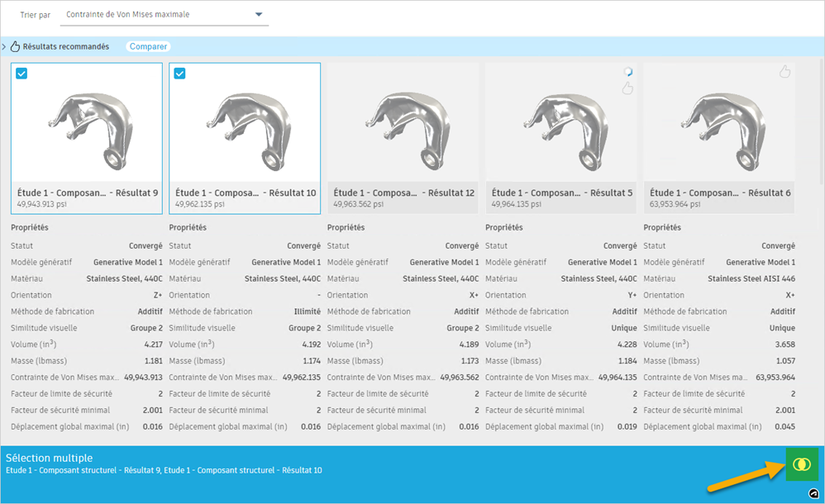The width and height of the screenshot is (825, 504).
Task: Click the '49,964.135 psi' subtitle under Résultat 5
Action: pyautogui.click(x=516, y=204)
